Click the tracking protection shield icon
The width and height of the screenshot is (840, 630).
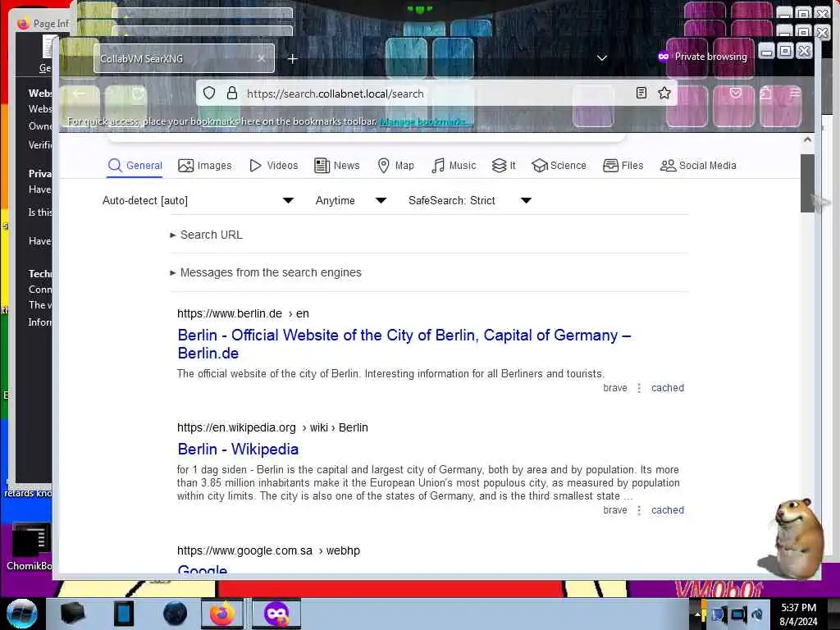click(x=209, y=94)
